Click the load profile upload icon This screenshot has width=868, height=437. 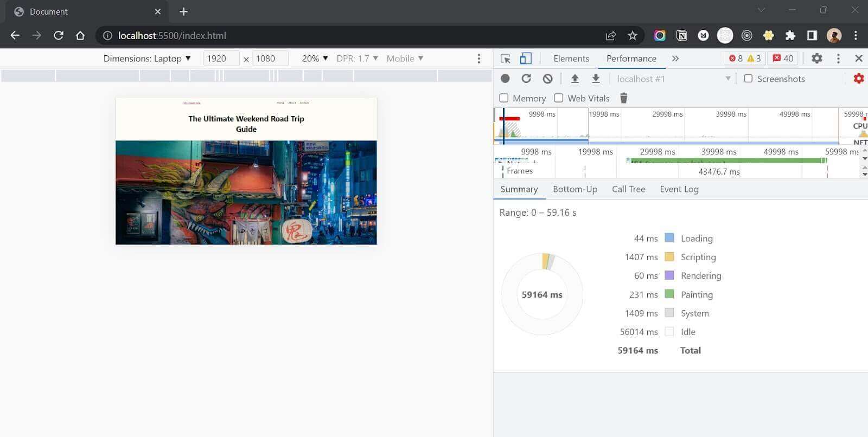(x=575, y=79)
